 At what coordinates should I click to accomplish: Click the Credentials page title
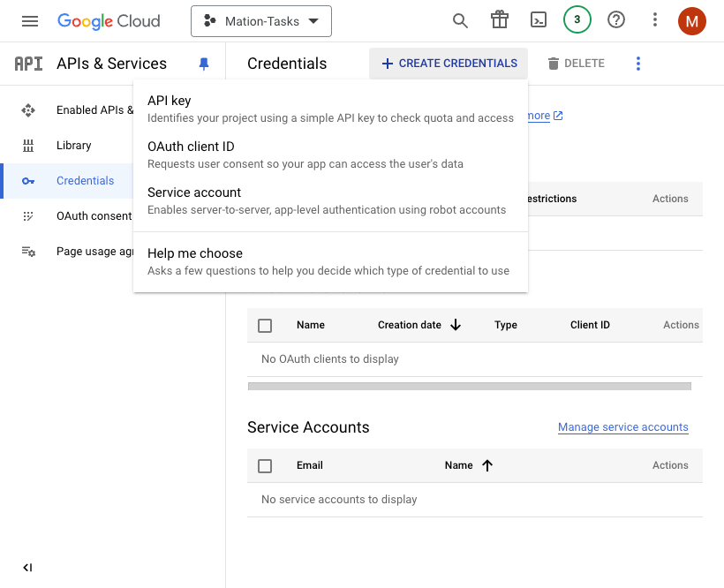[287, 64]
